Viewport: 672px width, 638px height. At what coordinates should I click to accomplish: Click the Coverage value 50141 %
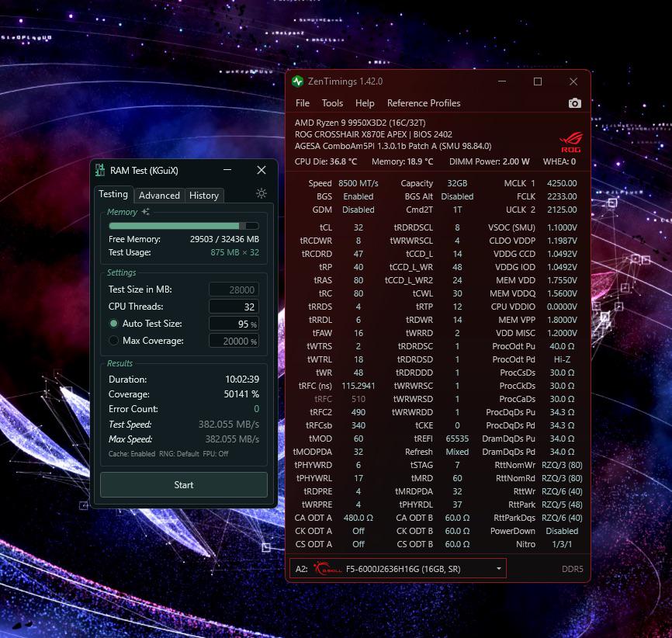(x=241, y=394)
